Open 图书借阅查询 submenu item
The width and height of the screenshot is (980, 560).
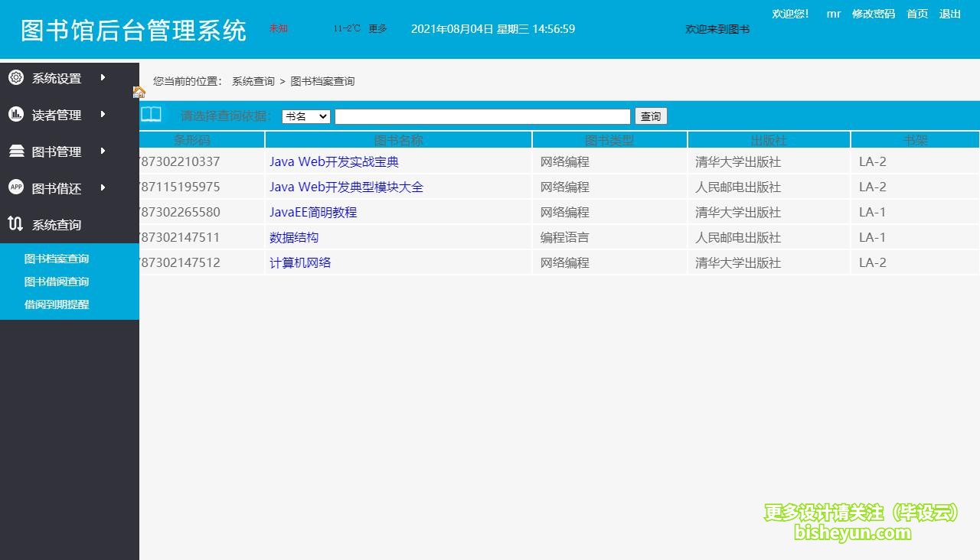pyautogui.click(x=57, y=282)
